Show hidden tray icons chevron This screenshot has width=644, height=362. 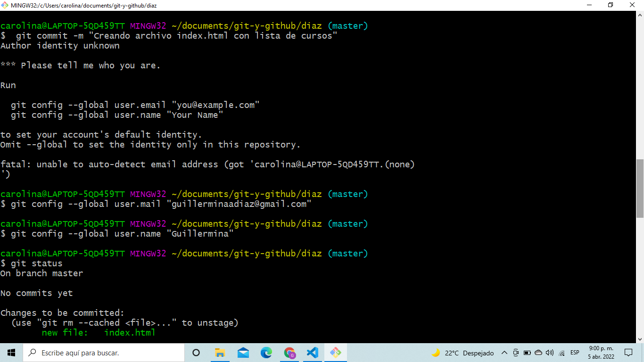[x=504, y=353]
